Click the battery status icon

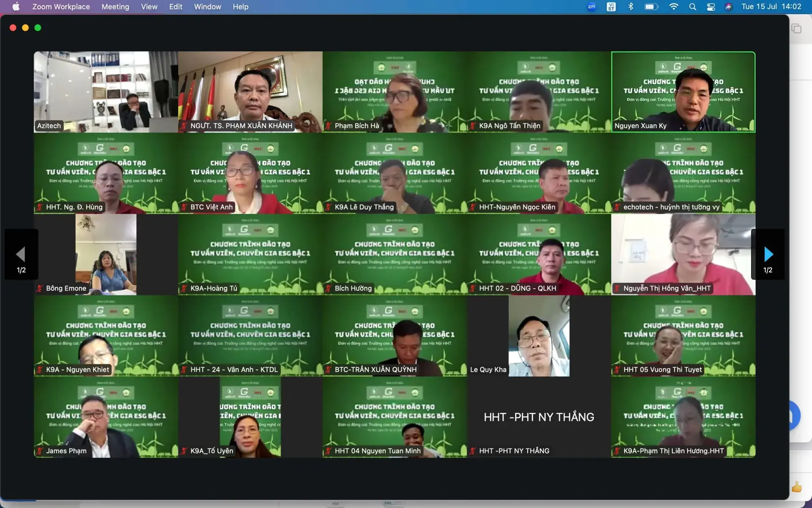[651, 7]
